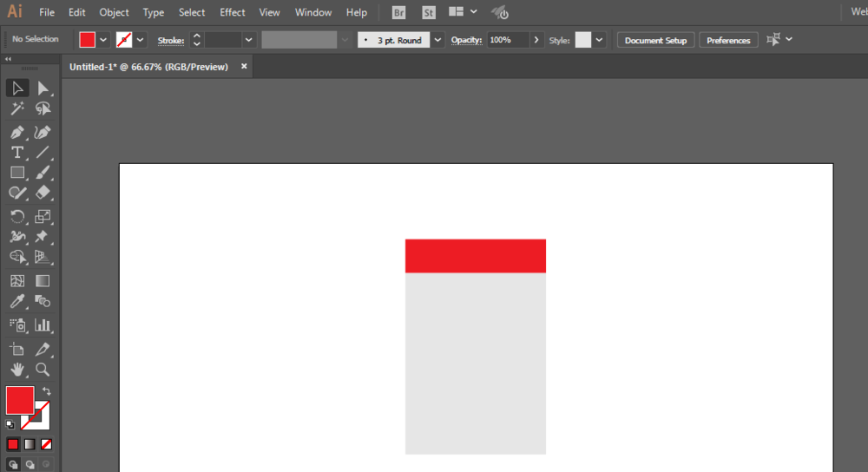This screenshot has height=472, width=868.
Task: Click the Document Setup button
Action: click(x=655, y=40)
